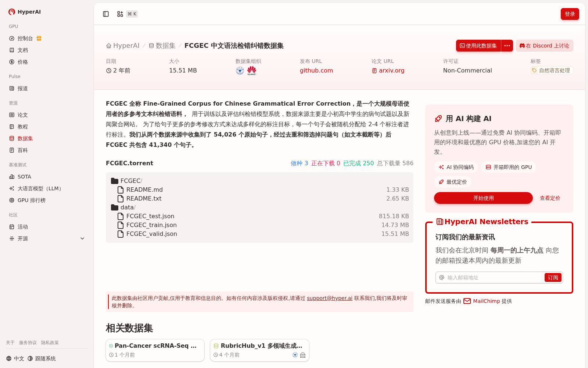
Task: Click support@hyper.ai email link
Action: pos(330,298)
